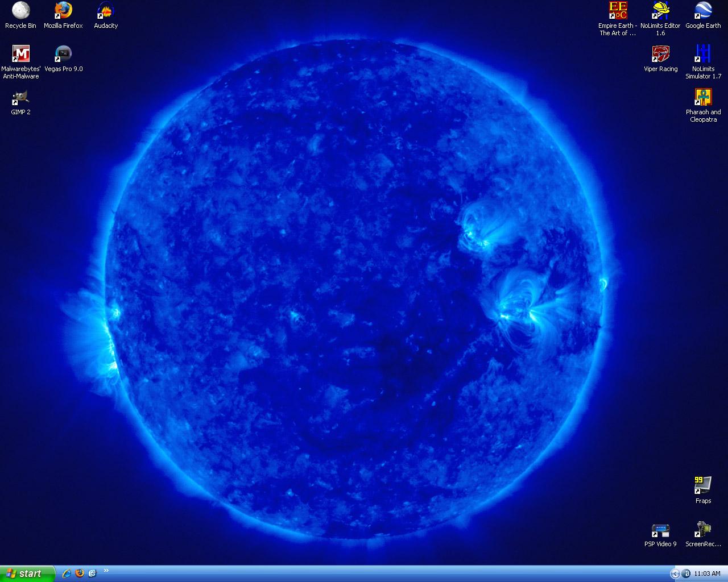Launch Internet Explorer from Quick Launch
This screenshot has height=582, width=728.
coord(67,573)
